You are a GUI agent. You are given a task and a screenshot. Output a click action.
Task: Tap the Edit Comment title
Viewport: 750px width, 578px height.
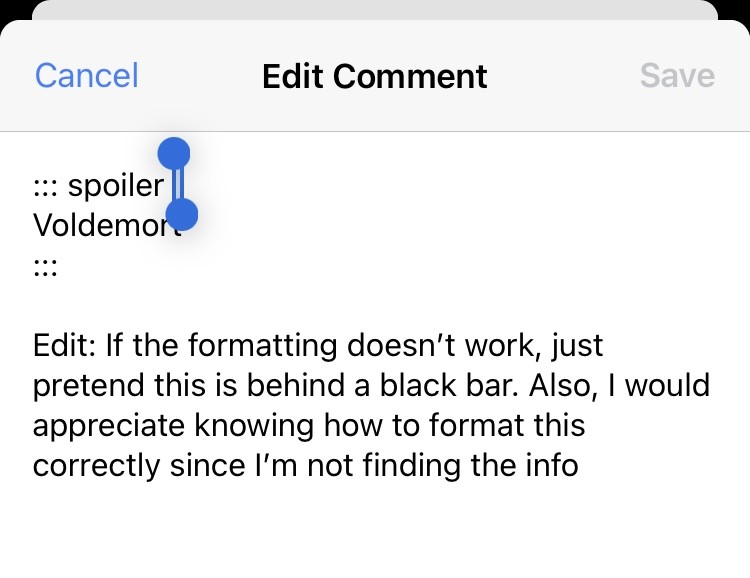coord(375,76)
